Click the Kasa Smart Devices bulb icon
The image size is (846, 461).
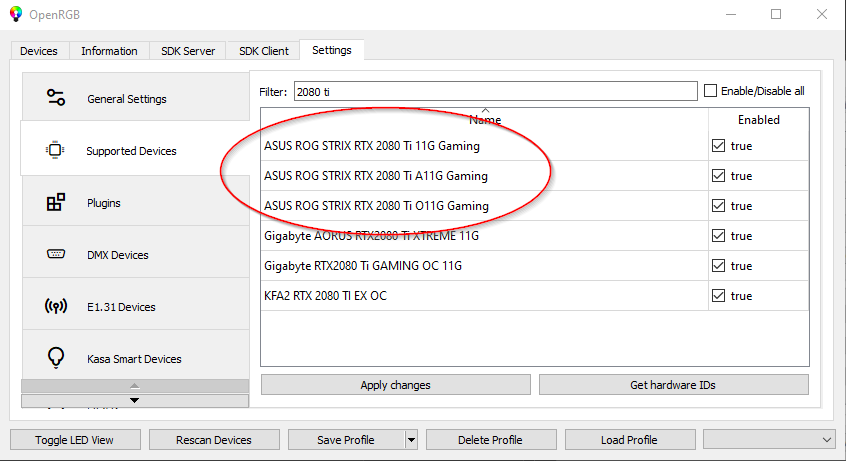pos(56,357)
